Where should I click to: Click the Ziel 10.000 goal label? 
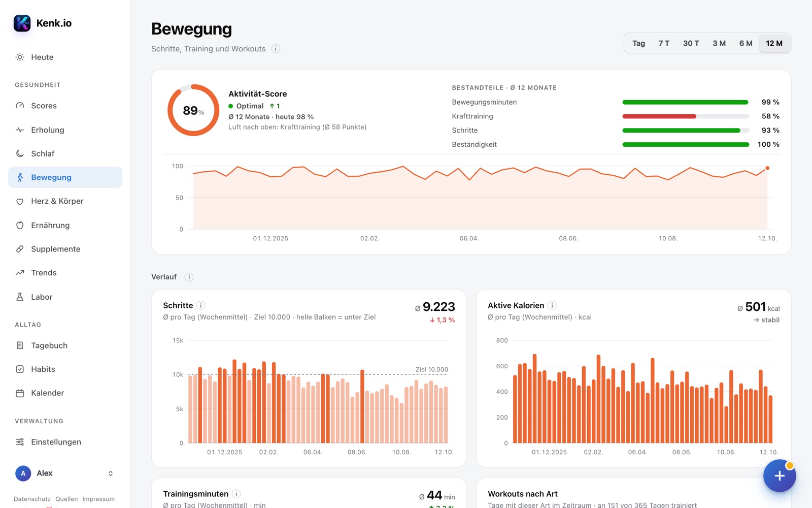[432, 369]
